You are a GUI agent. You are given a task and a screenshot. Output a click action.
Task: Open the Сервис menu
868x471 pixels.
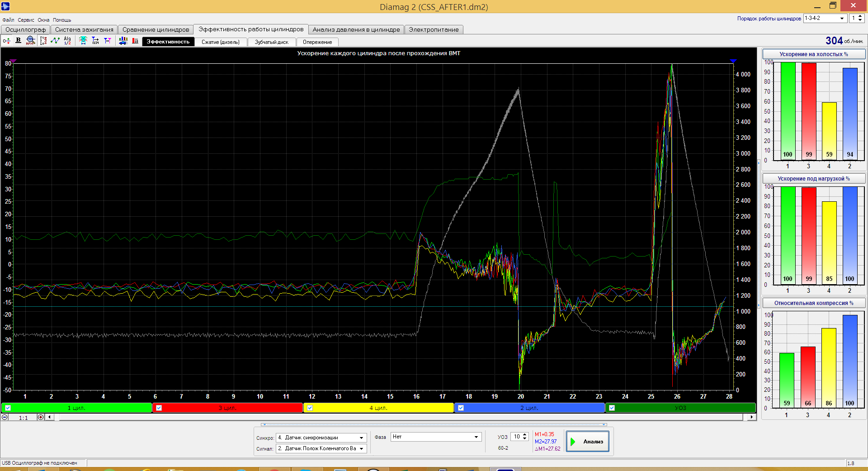coord(26,20)
